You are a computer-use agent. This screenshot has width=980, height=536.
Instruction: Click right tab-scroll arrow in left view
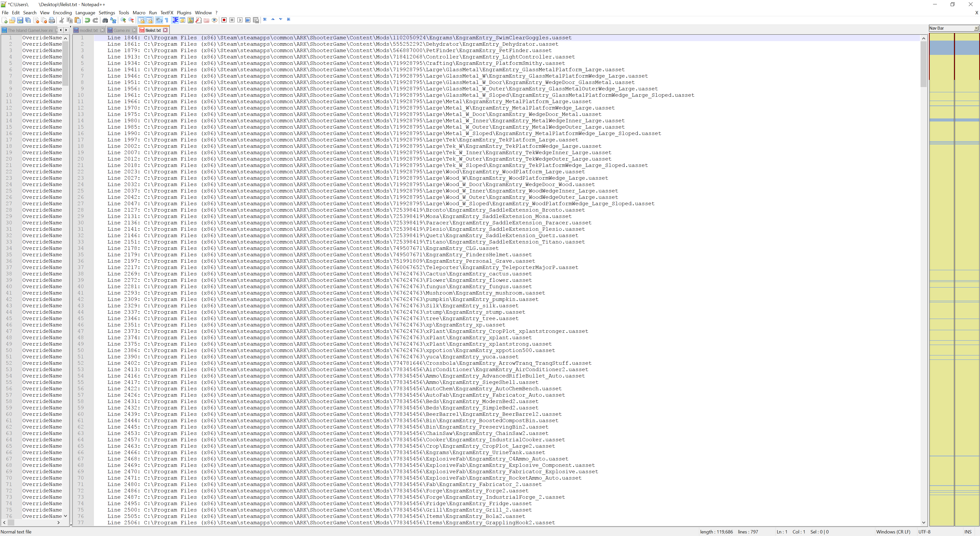tap(66, 30)
